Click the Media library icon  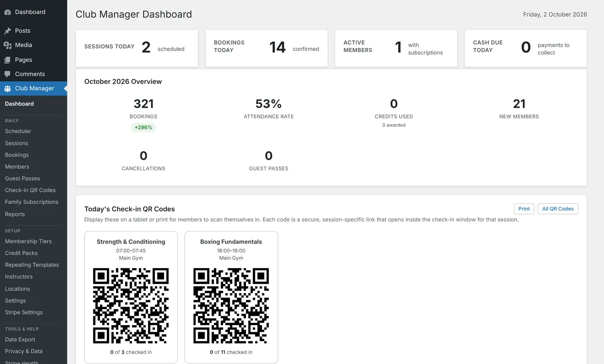7,45
